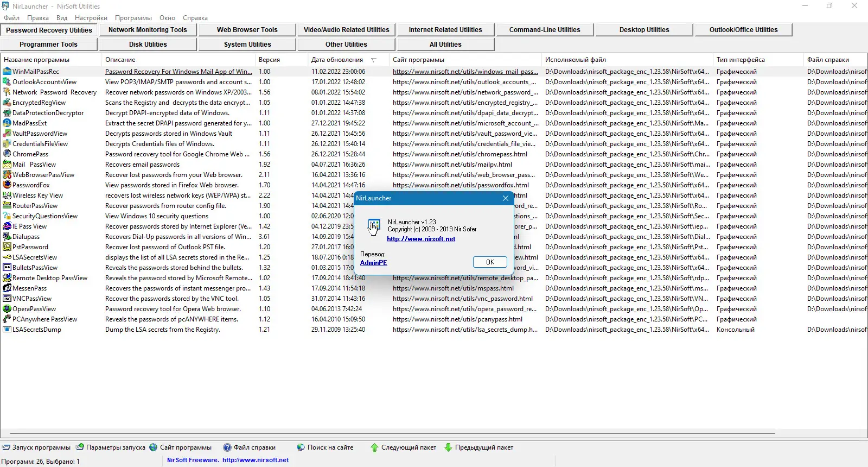Open the Программы menu
Image resolution: width=868 pixels, height=467 pixels.
(133, 18)
